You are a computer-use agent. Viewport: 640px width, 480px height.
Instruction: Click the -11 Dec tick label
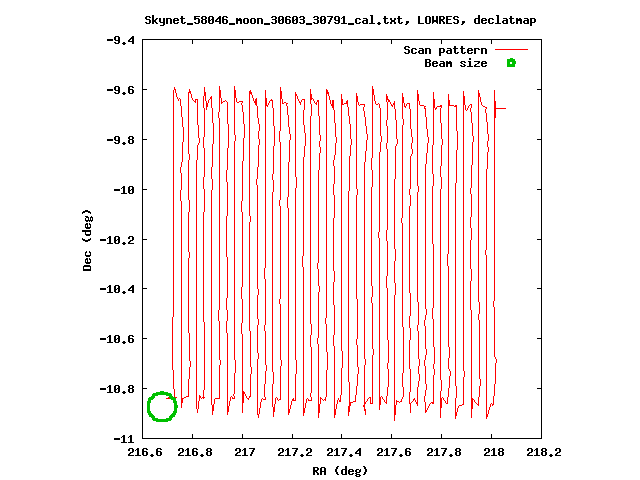click(124, 439)
